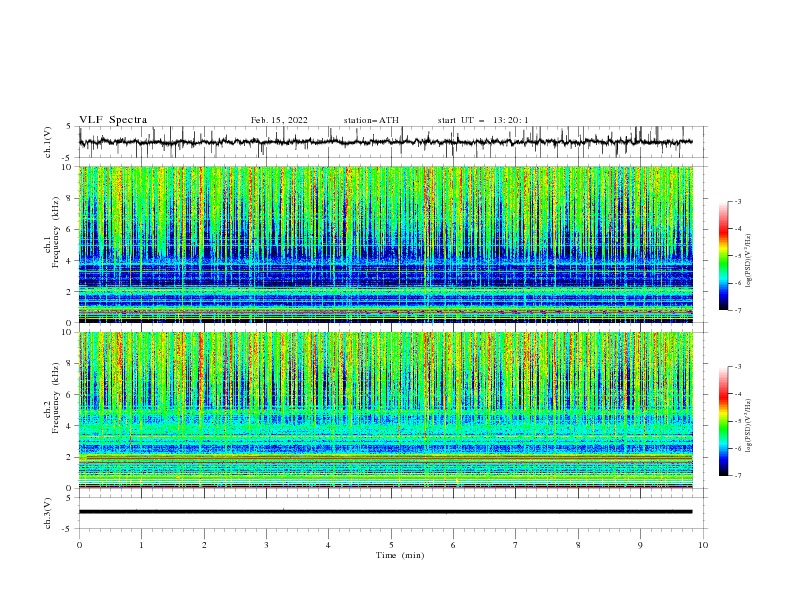Click the 'station=ATH' label
The width and height of the screenshot is (792, 612).
371,120
